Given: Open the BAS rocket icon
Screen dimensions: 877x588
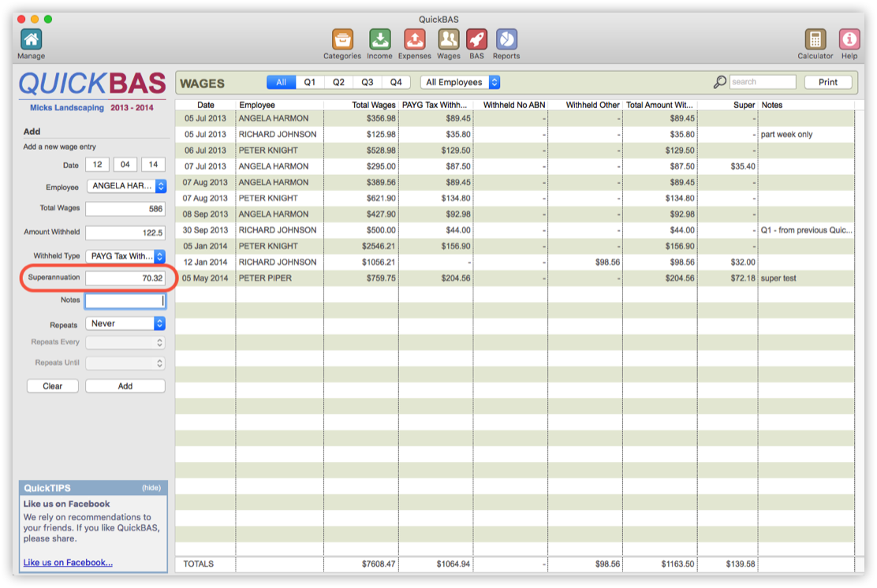Looking at the screenshot, I should [x=476, y=39].
